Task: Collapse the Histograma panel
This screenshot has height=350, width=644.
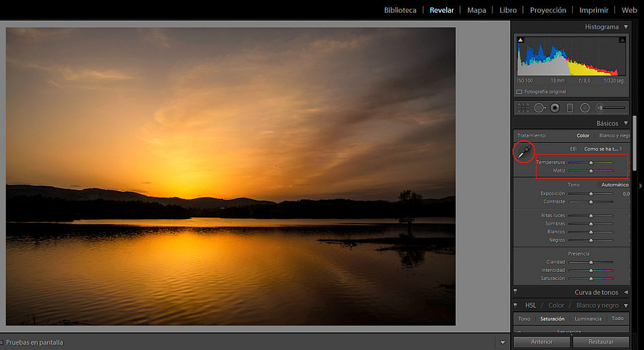Action: 626,27
